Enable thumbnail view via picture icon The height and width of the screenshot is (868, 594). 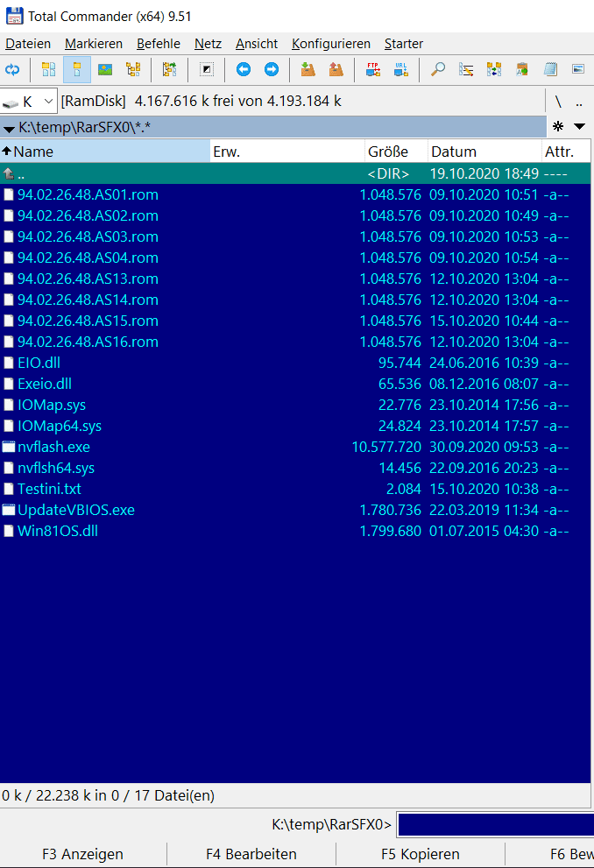[x=105, y=69]
